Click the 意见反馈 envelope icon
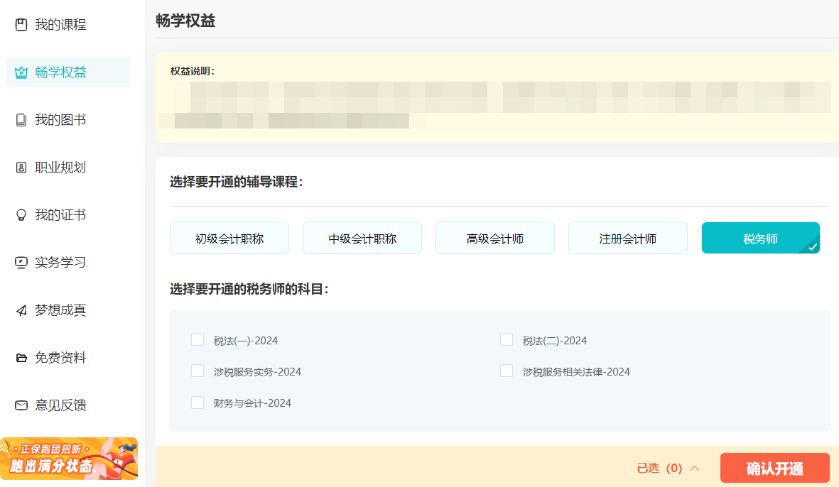Image resolution: width=839 pixels, height=487 pixels. [21, 405]
